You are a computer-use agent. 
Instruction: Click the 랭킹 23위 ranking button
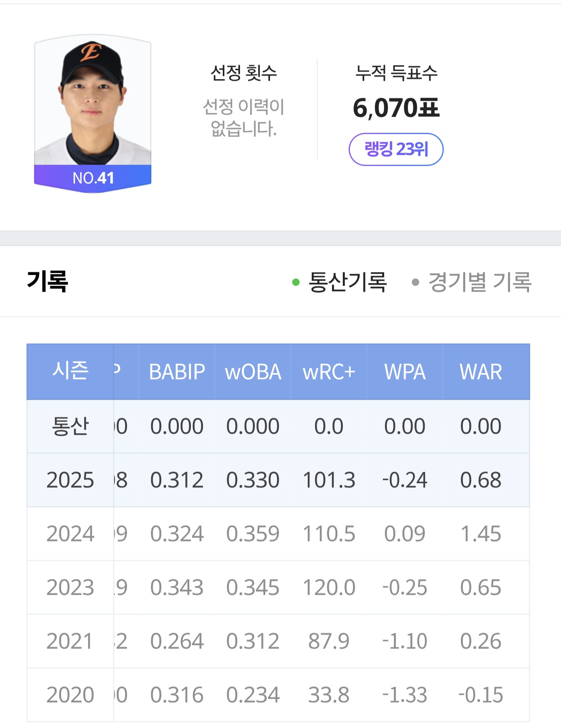pyautogui.click(x=396, y=149)
